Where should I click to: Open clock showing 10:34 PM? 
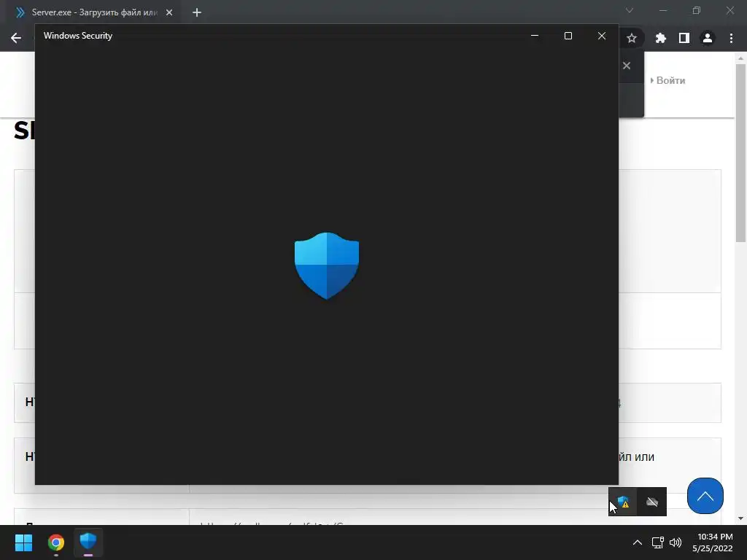713,542
